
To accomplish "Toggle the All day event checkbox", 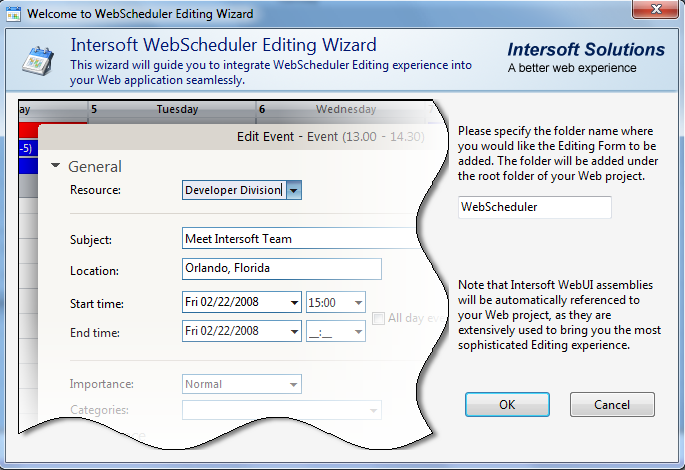I will (x=379, y=318).
